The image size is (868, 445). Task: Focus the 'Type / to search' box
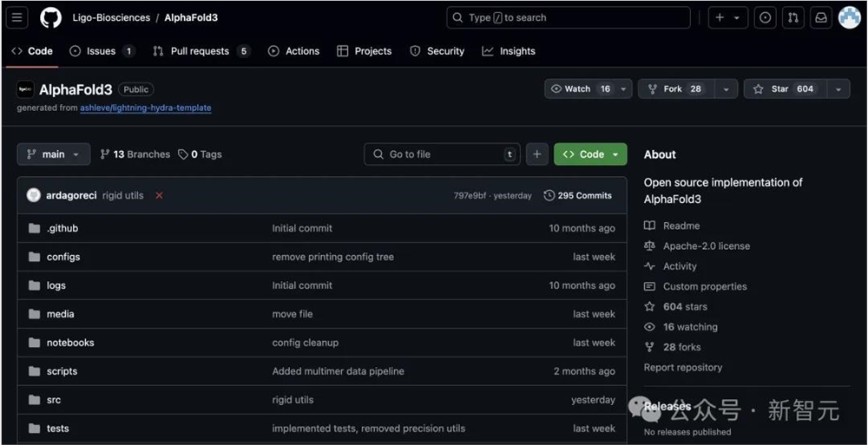(x=569, y=17)
